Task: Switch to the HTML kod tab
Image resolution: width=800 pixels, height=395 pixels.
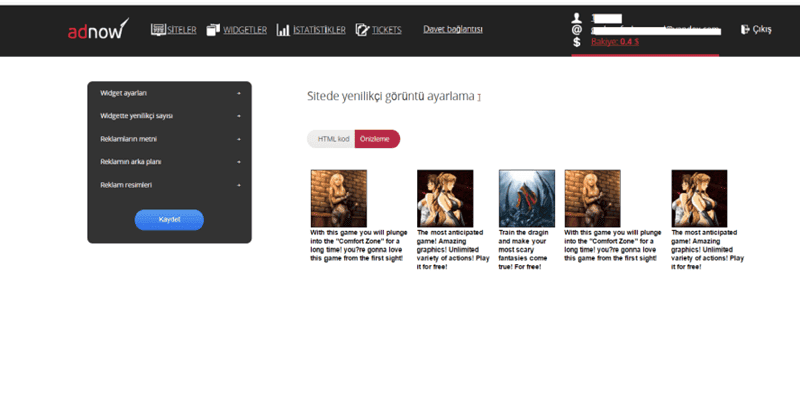Action: pos(332,139)
